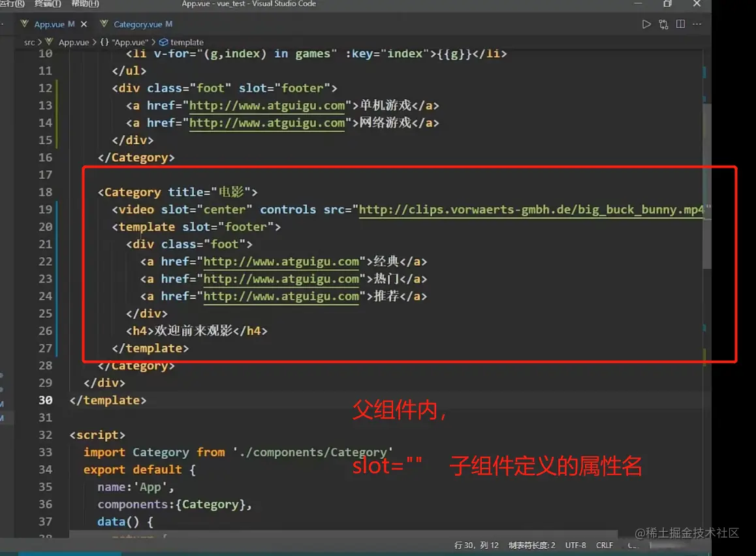The width and height of the screenshot is (756, 556).
Task: Click the closing </template> tag on line 30
Action: tap(108, 401)
